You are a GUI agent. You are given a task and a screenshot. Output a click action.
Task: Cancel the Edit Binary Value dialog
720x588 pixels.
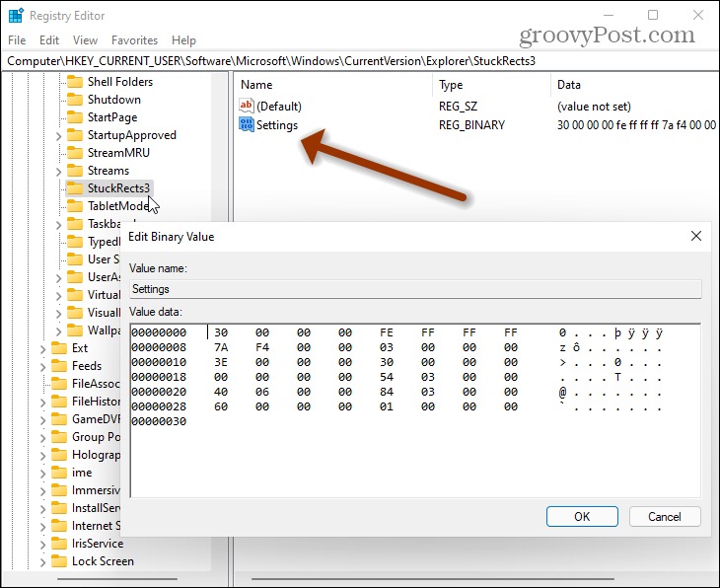665,517
